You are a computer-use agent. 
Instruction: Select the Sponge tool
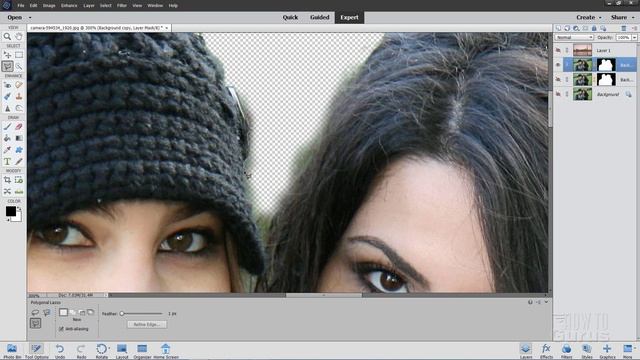click(19, 108)
